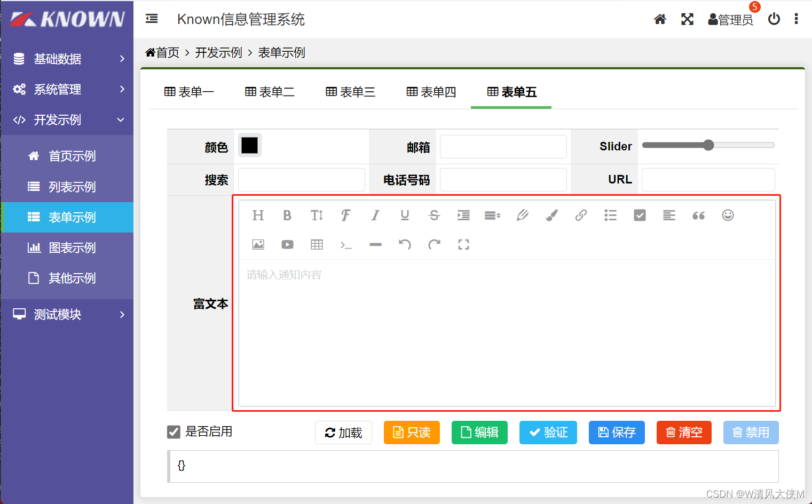Toggle the 是否启用 checkbox
The image size is (812, 504).
(x=174, y=431)
